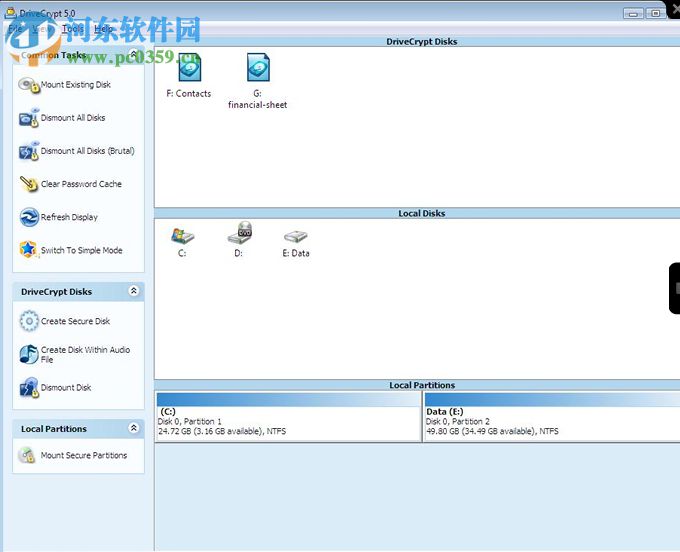Image resolution: width=680 pixels, height=552 pixels.
Task: Select the E: Data drive icon
Action: coord(296,236)
